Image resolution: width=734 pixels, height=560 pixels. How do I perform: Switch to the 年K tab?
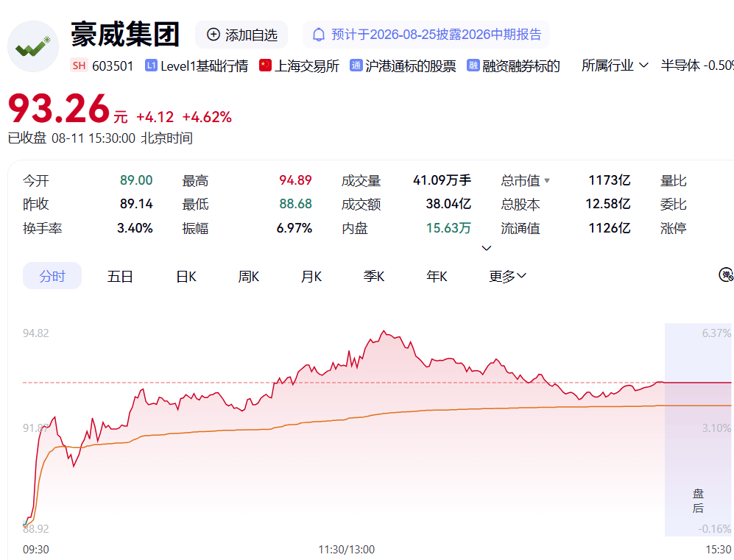pos(437,277)
